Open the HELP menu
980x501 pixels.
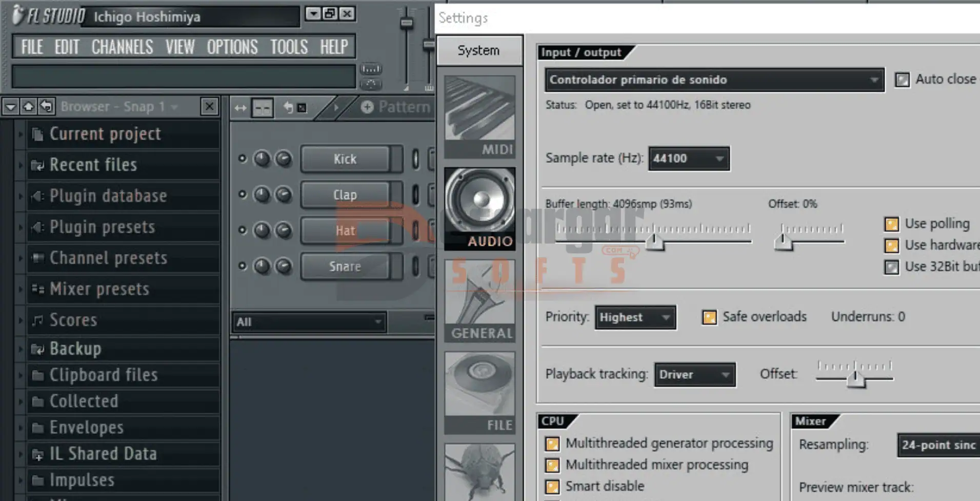click(x=334, y=47)
